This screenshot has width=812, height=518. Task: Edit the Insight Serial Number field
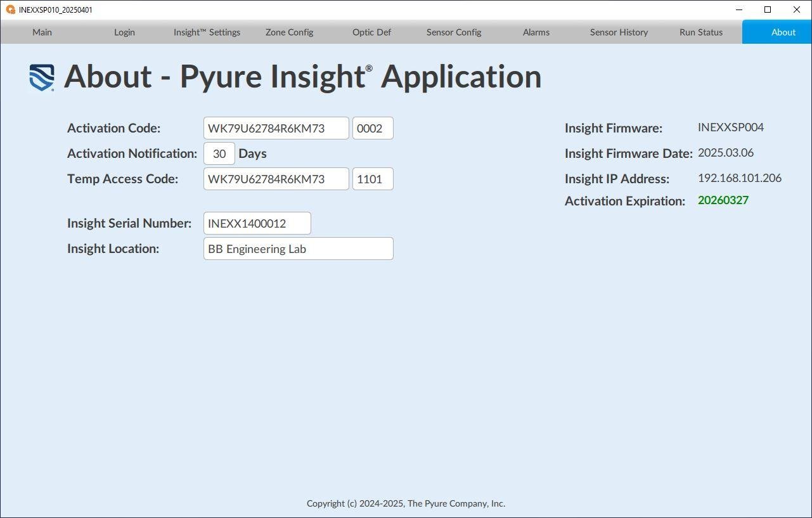pyautogui.click(x=257, y=223)
